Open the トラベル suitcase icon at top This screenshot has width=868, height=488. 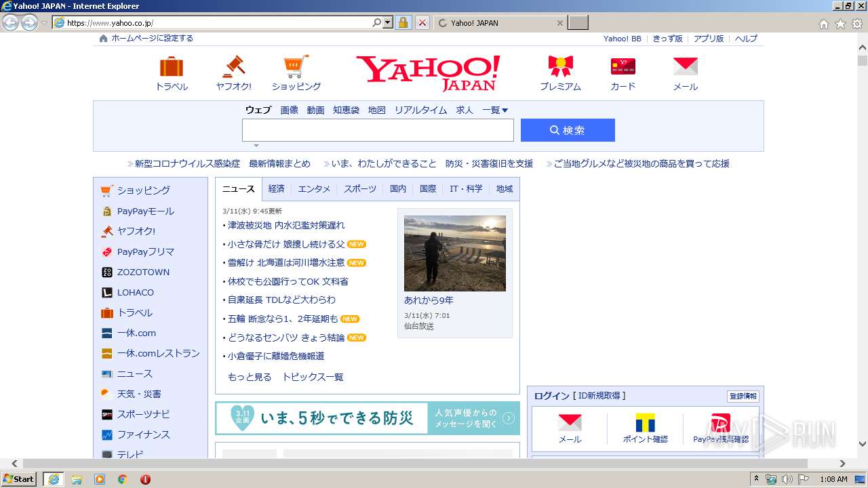172,67
